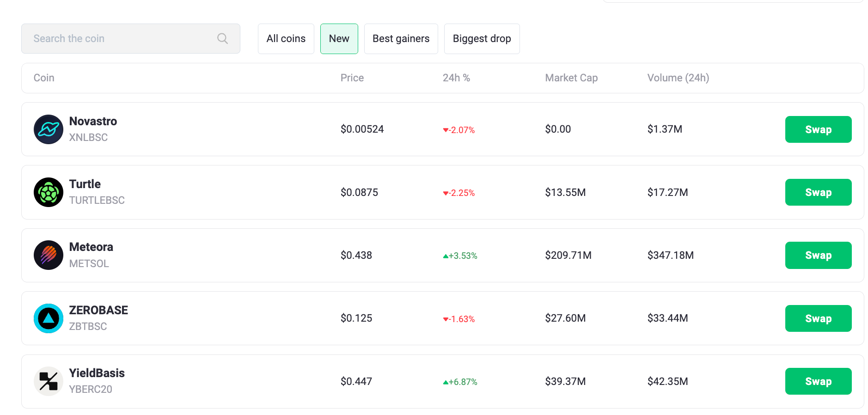Open the Best gainers tab
Image resolution: width=868 pixels, height=415 pixels.
click(401, 38)
